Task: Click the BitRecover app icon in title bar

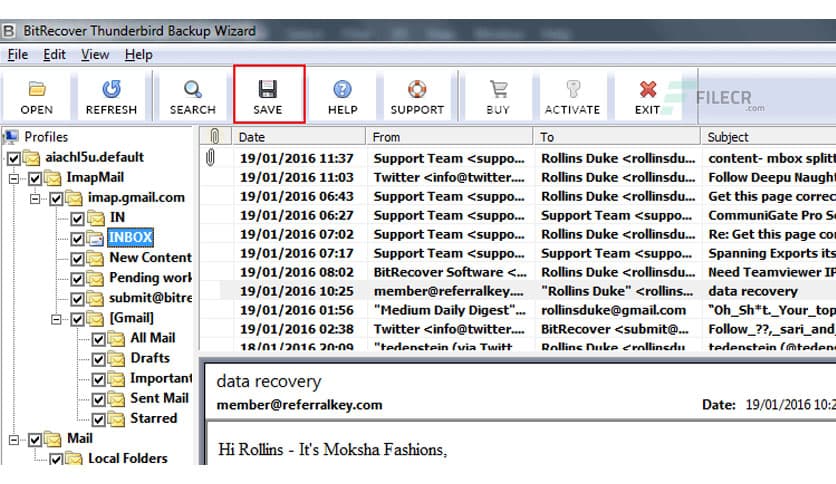Action: 9,31
